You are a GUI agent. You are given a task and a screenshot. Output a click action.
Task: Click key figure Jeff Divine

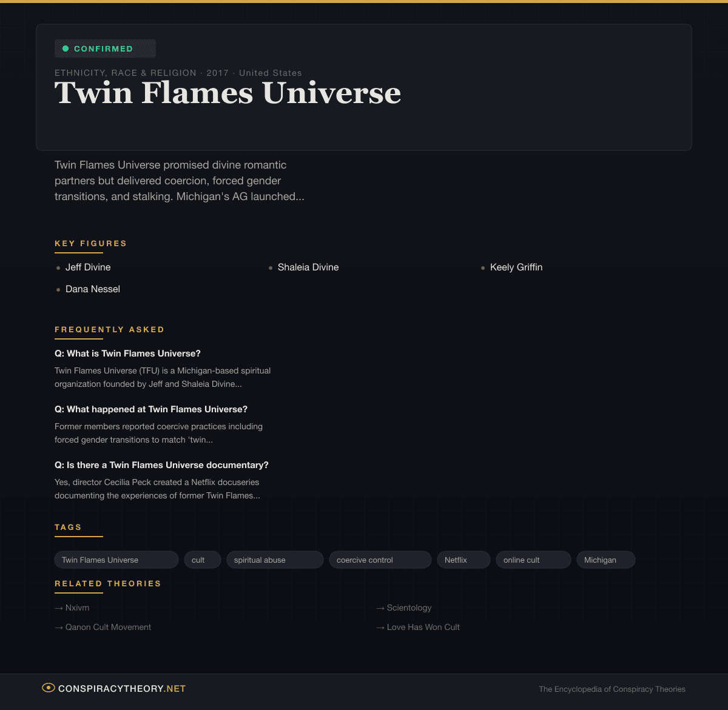[x=88, y=267]
